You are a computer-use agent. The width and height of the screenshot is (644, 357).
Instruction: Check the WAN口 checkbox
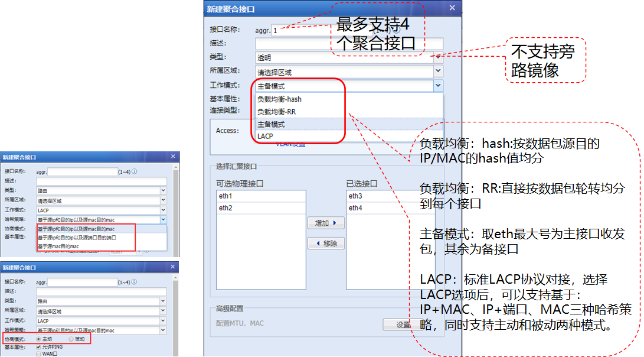(38, 353)
